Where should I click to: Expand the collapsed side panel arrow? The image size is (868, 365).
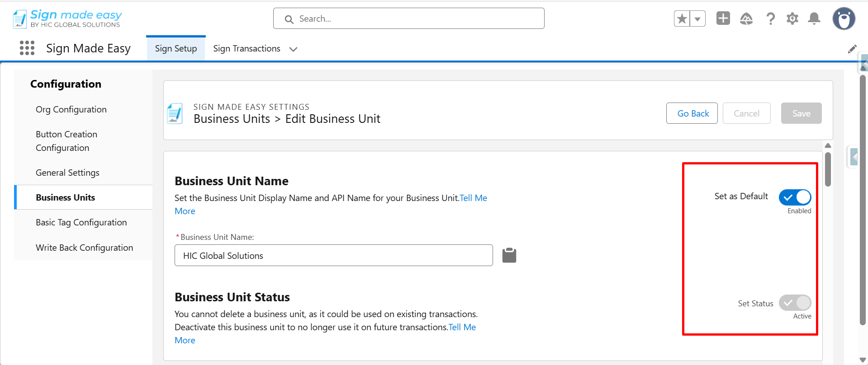(854, 157)
